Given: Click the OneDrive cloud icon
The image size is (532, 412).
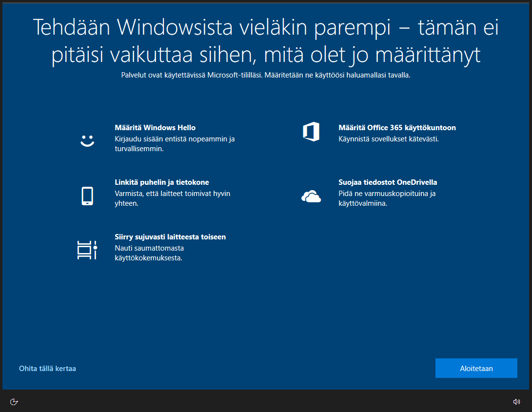Looking at the screenshot, I should pos(311,196).
